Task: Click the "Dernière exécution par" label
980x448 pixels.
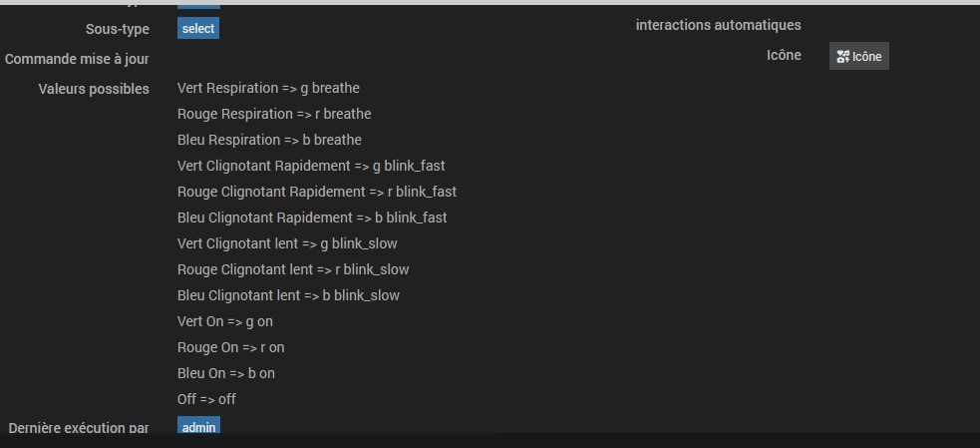Action: [x=79, y=428]
